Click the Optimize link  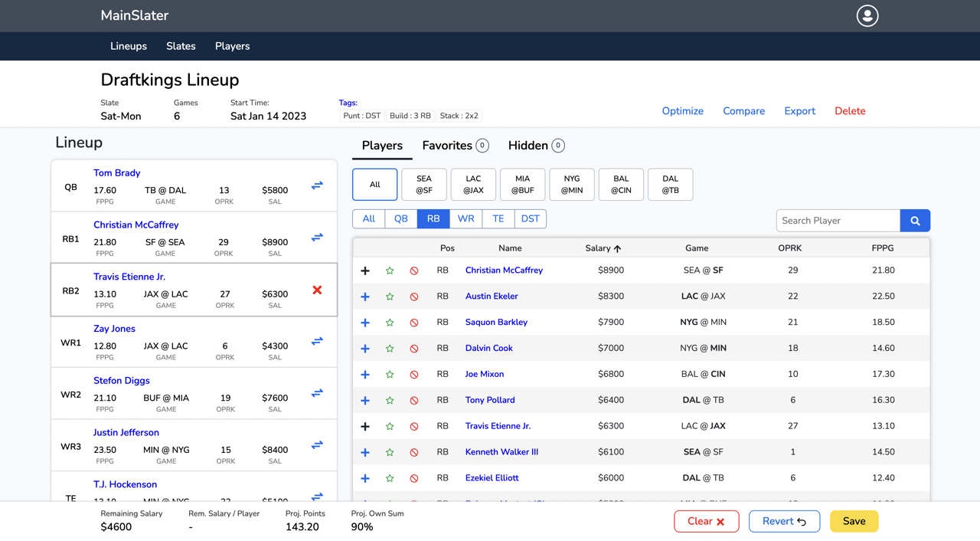(682, 111)
